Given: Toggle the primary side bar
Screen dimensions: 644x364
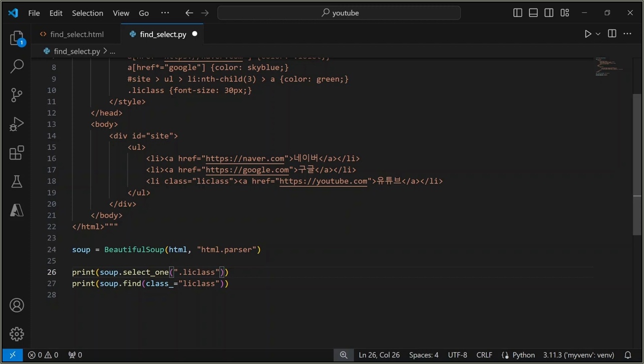Looking at the screenshot, I should (x=518, y=13).
